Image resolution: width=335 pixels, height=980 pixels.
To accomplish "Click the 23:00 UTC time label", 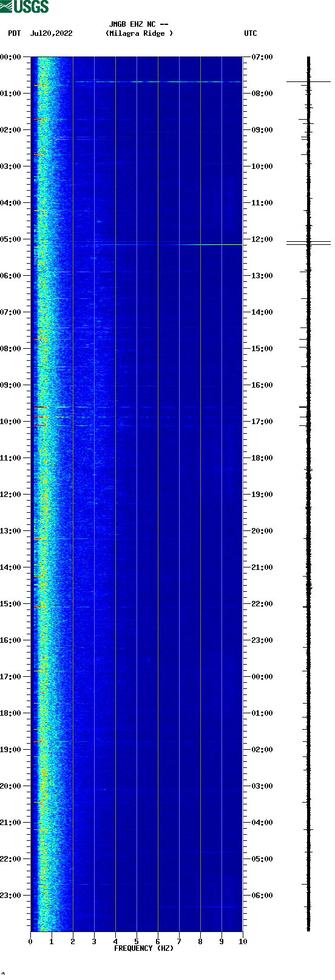I will [x=262, y=640].
